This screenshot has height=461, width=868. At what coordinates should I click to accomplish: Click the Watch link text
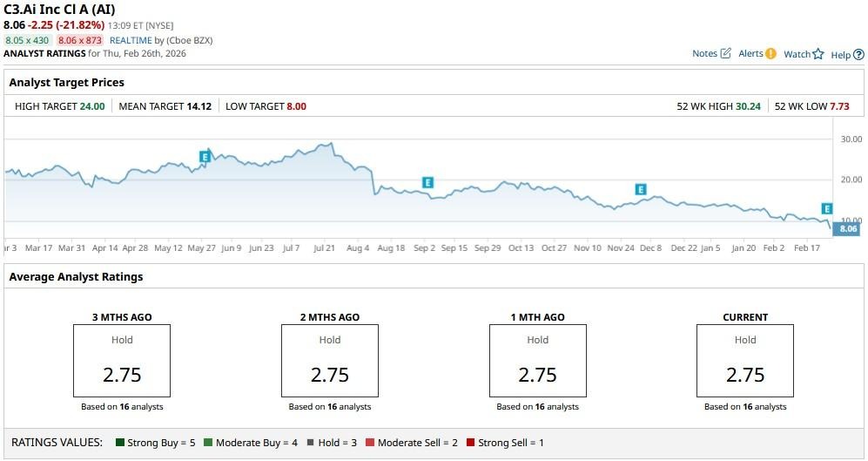797,54
